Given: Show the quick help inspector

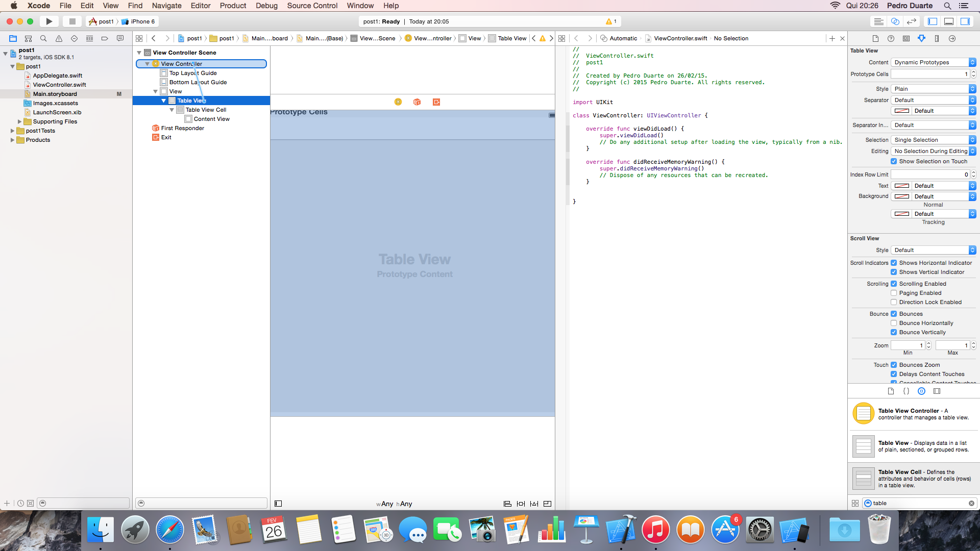Looking at the screenshot, I should (x=891, y=38).
